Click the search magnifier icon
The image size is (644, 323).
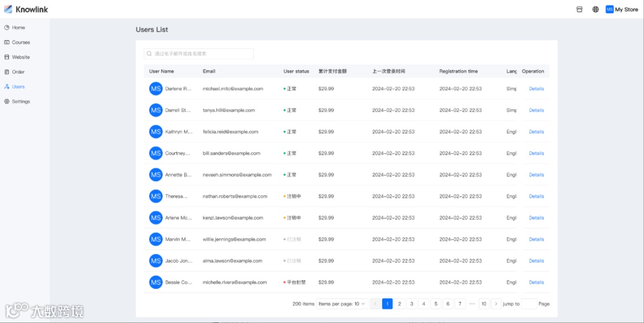coord(150,54)
